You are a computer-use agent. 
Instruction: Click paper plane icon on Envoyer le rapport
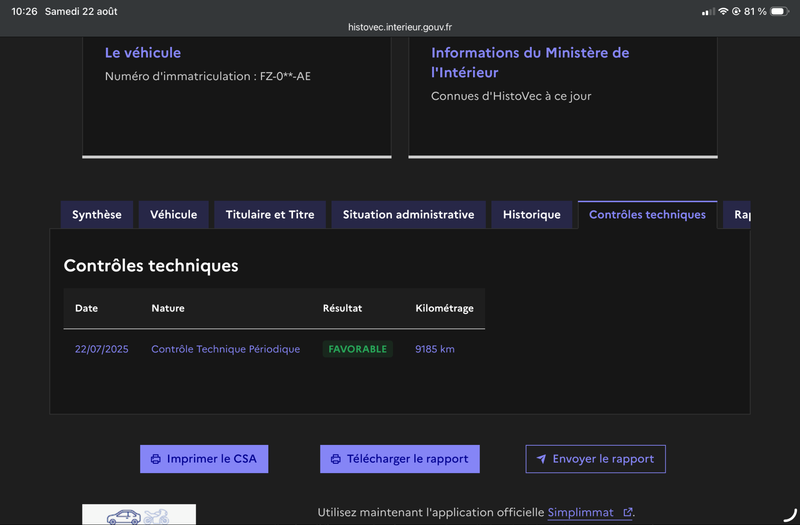click(x=541, y=459)
